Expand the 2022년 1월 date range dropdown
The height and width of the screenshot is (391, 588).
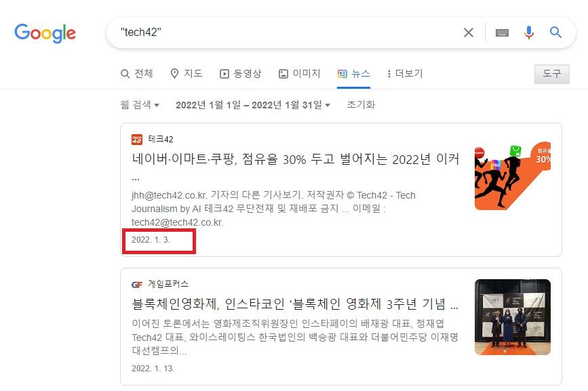coord(252,105)
